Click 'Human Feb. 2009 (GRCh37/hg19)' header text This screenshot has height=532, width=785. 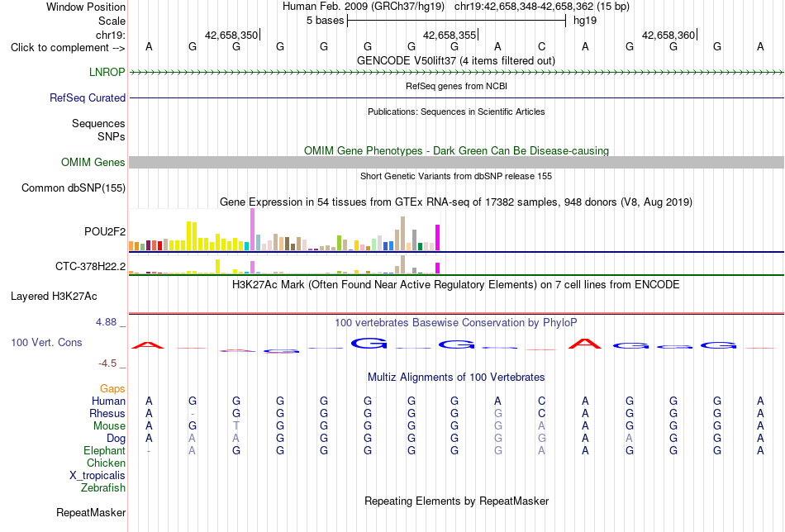point(364,7)
